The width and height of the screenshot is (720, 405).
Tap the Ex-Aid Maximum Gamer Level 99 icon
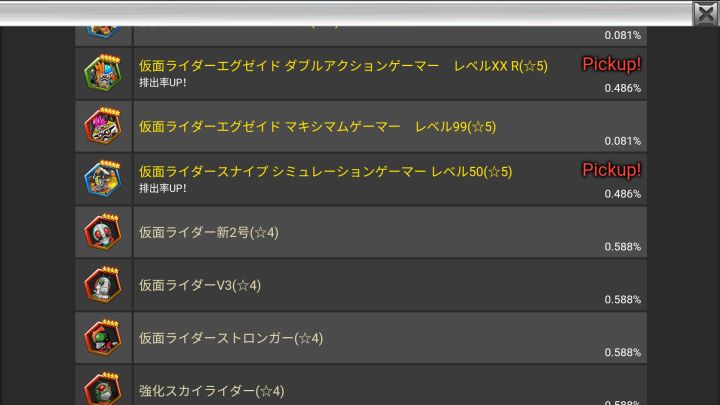point(103,125)
